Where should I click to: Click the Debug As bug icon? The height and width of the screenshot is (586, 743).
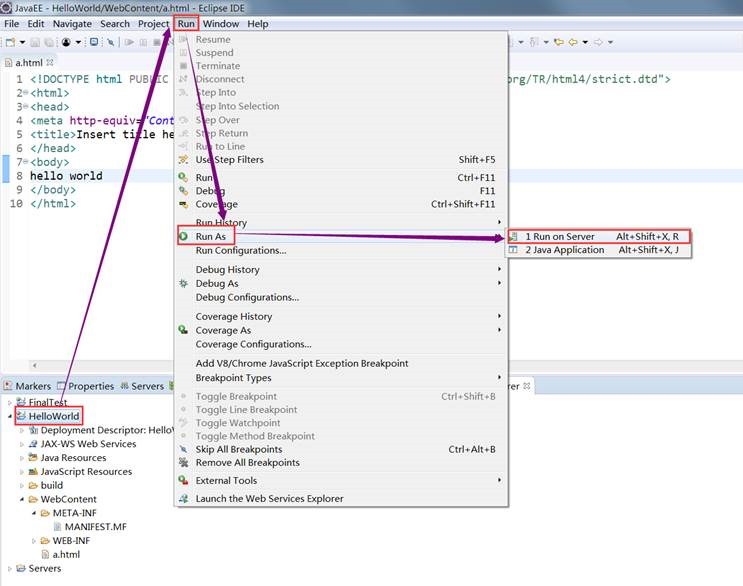[183, 283]
